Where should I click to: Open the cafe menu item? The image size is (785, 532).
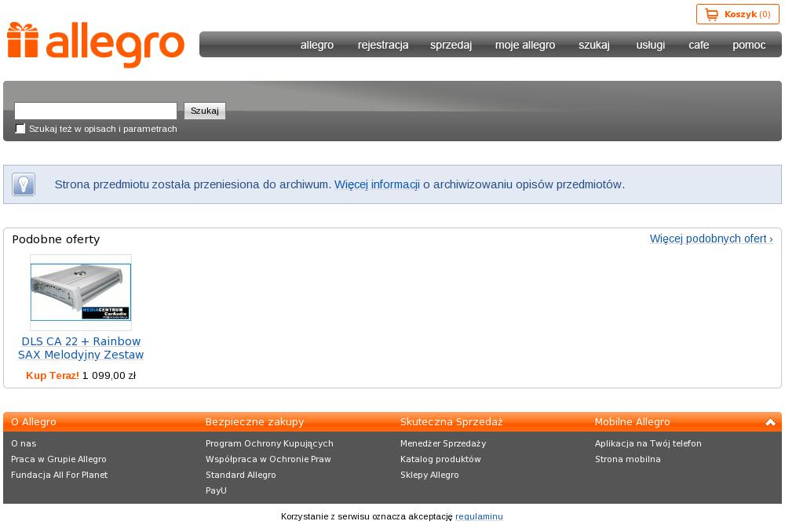[x=699, y=45]
